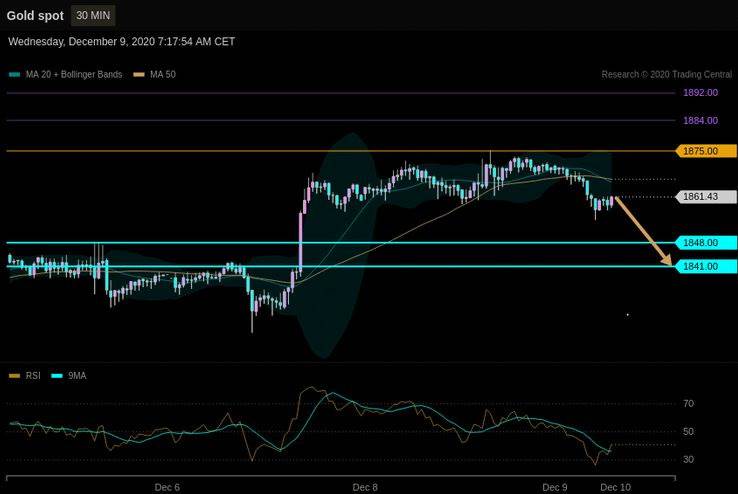Click the tan RSI legend swatch
The height and width of the screenshot is (494, 738).
point(15,376)
